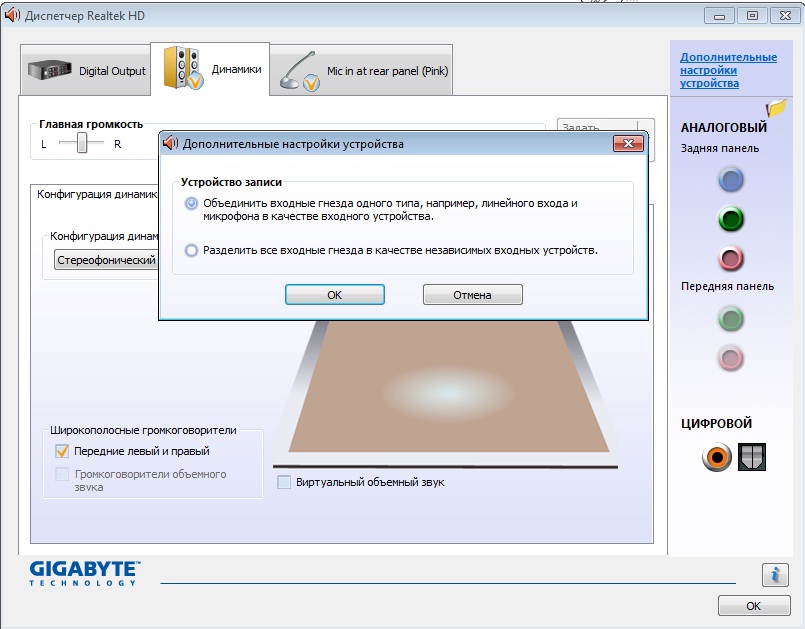Screen dimensions: 805x629
Task: Click the pink front panel jack
Action: (x=731, y=357)
